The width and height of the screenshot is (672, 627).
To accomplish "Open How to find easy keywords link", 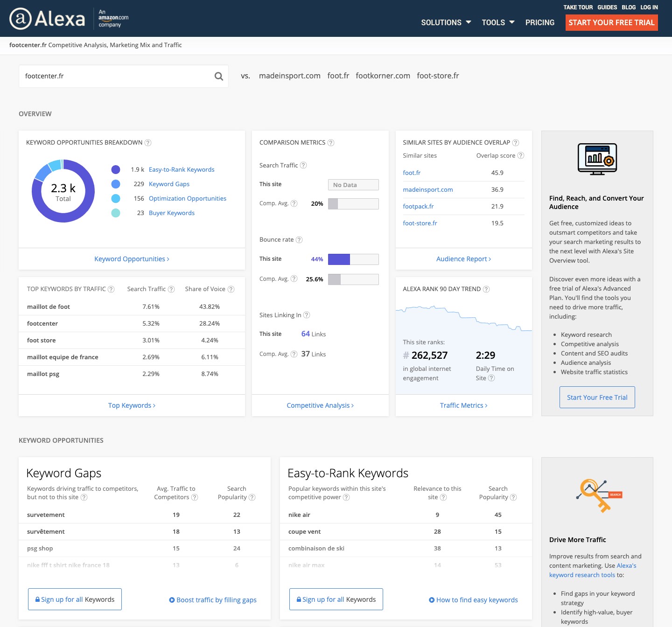I will [473, 600].
